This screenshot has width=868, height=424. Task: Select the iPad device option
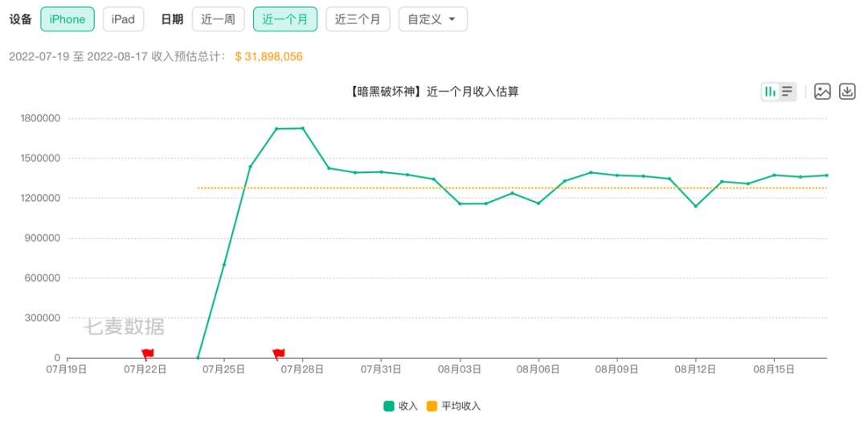[x=123, y=19]
